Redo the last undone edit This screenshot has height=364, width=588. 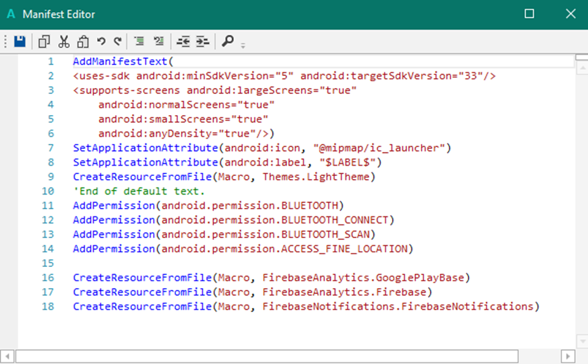click(118, 41)
